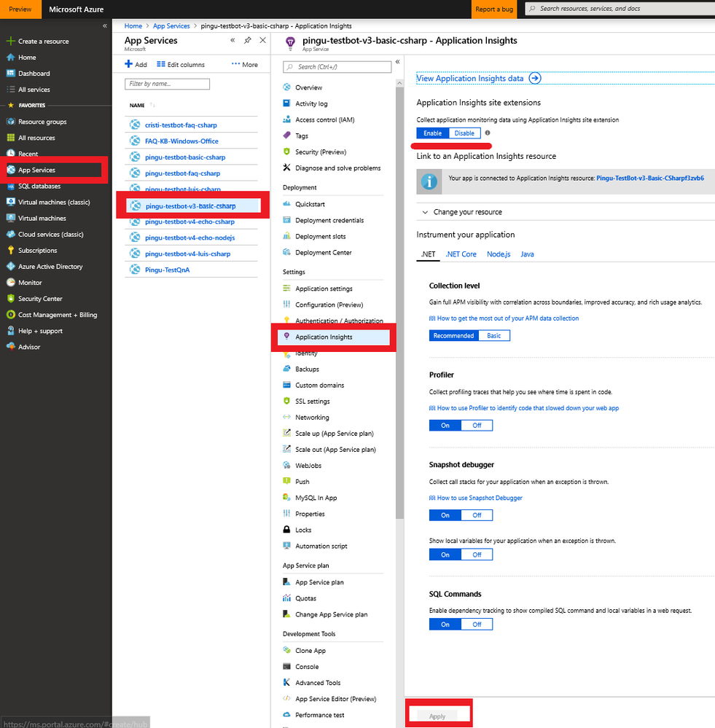The image size is (715, 728).
Task: Select cristi-testbot-faq-csharp app
Action: pos(181,125)
